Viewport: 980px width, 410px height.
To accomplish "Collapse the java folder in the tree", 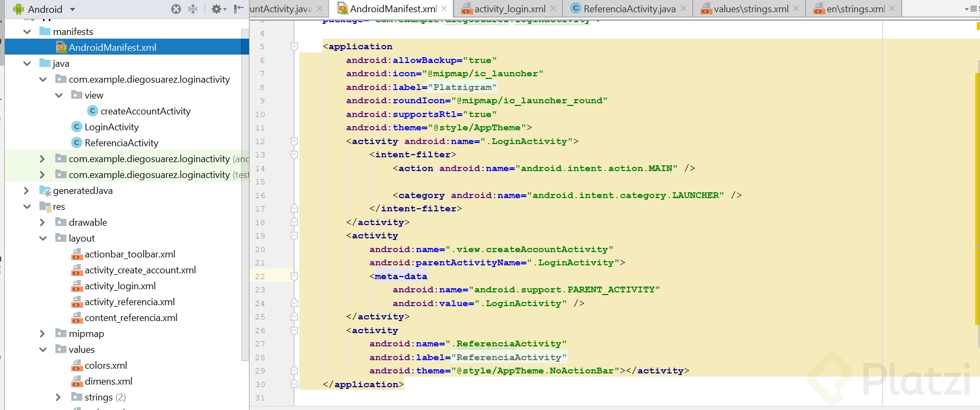I will (x=27, y=64).
